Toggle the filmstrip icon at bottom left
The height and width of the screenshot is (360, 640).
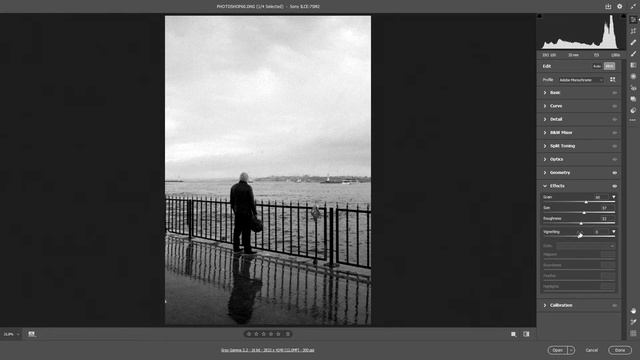tap(31, 334)
